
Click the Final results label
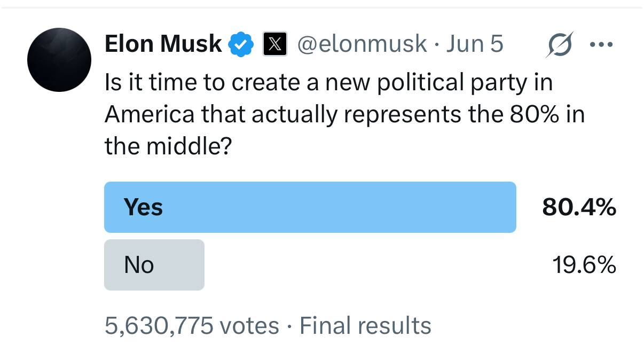coord(365,325)
